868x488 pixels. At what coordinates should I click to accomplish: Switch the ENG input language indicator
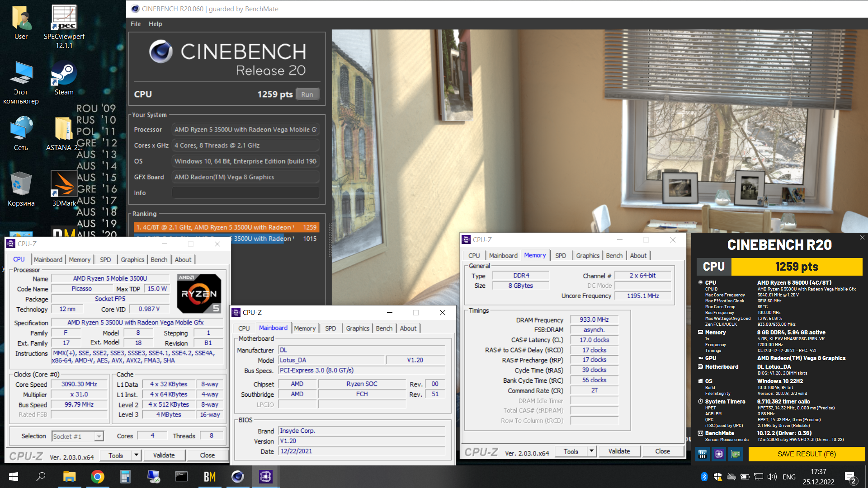pos(789,477)
